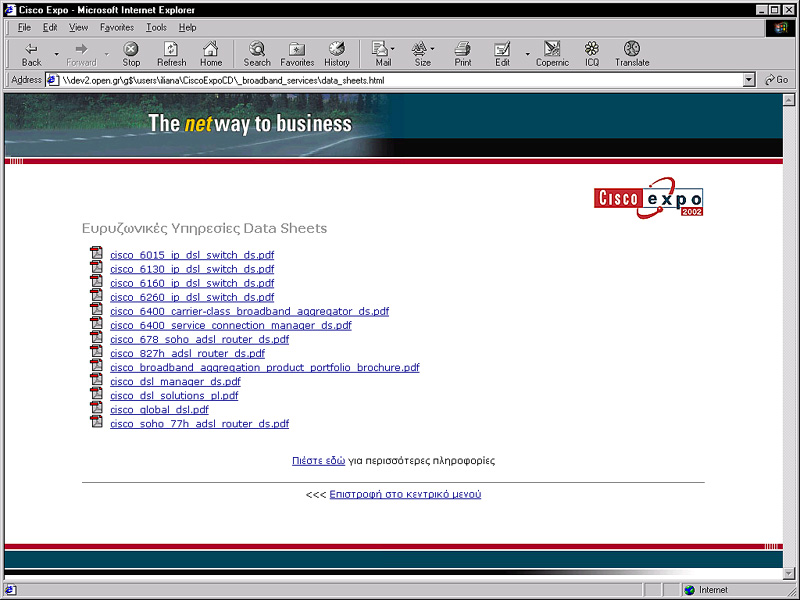800x600 pixels.
Task: Open cisco_dsl_solutions_pl.pdf link
Action: click(x=174, y=395)
